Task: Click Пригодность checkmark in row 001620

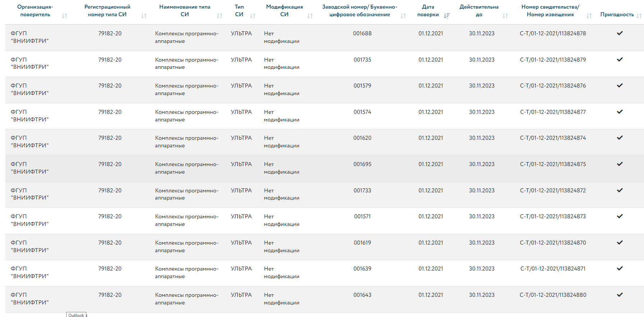Action: 620,138
